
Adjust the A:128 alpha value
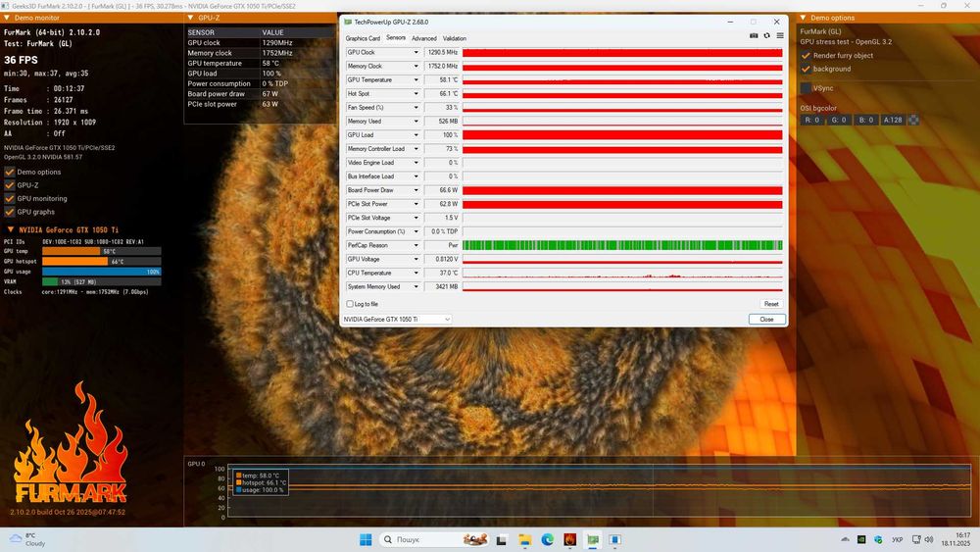[x=893, y=120]
